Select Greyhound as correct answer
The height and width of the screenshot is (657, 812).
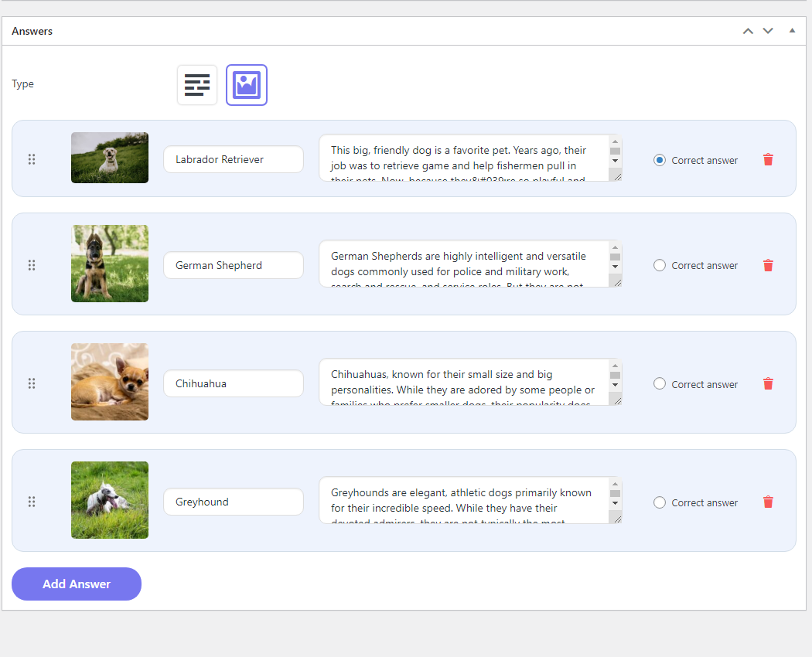[660, 502]
